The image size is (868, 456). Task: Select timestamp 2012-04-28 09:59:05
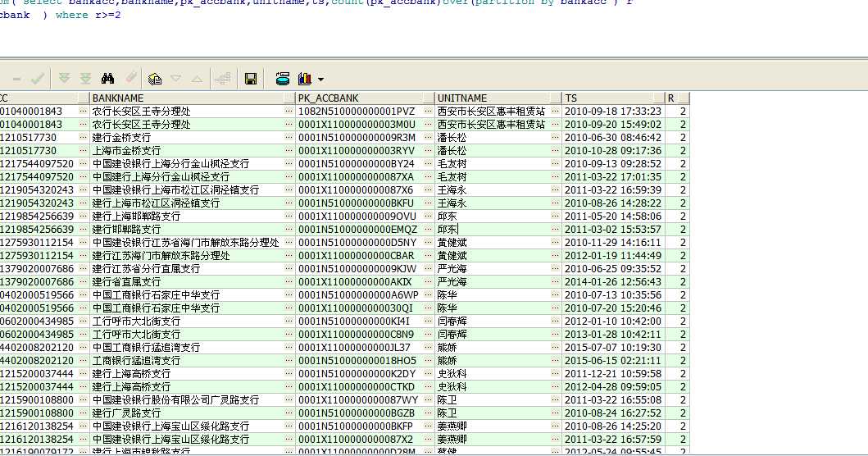(613, 386)
